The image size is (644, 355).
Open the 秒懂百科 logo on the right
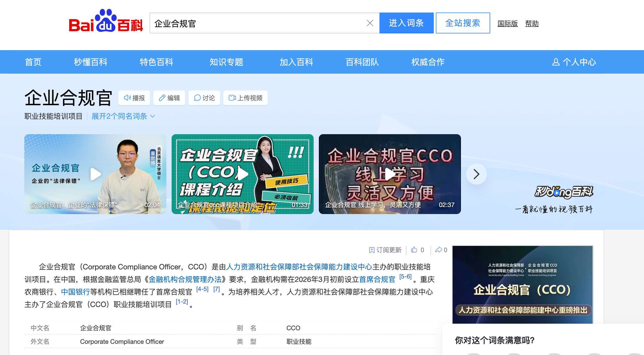click(564, 192)
